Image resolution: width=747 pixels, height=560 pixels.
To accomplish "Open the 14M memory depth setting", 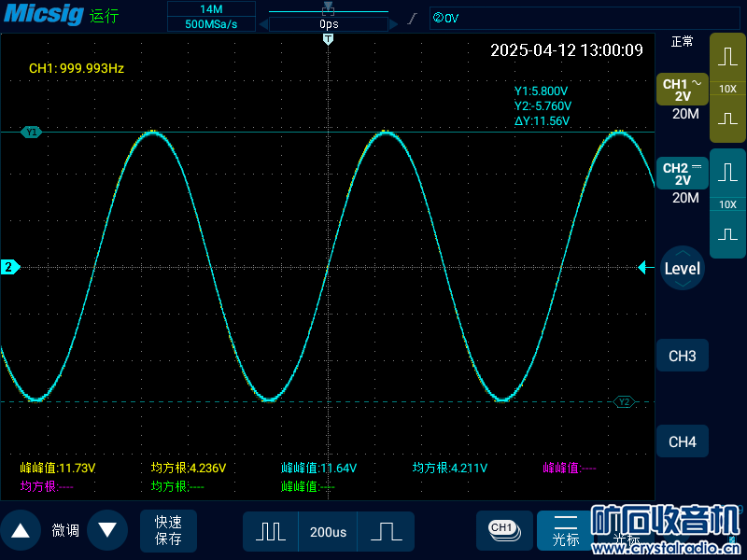I will 211,8.
